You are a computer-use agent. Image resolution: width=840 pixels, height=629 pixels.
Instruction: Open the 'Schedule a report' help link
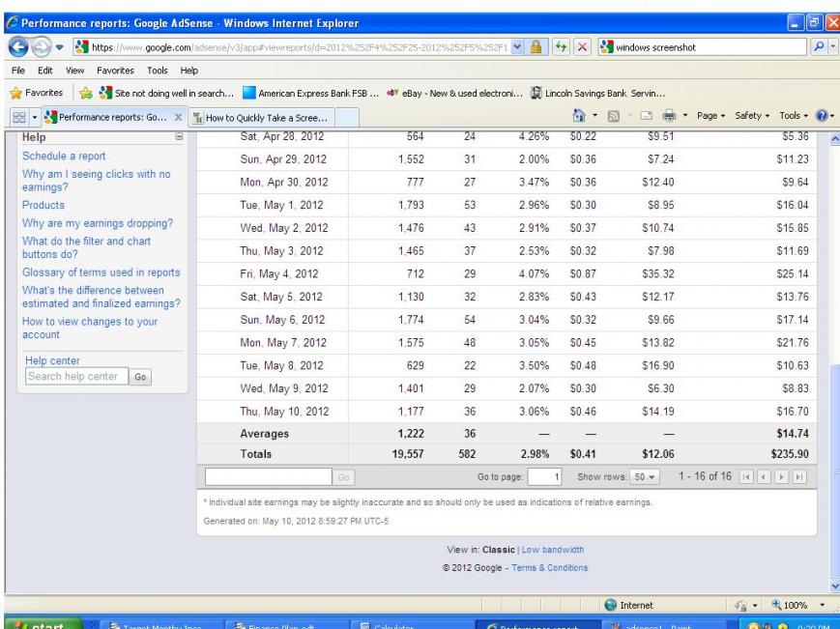pos(64,156)
